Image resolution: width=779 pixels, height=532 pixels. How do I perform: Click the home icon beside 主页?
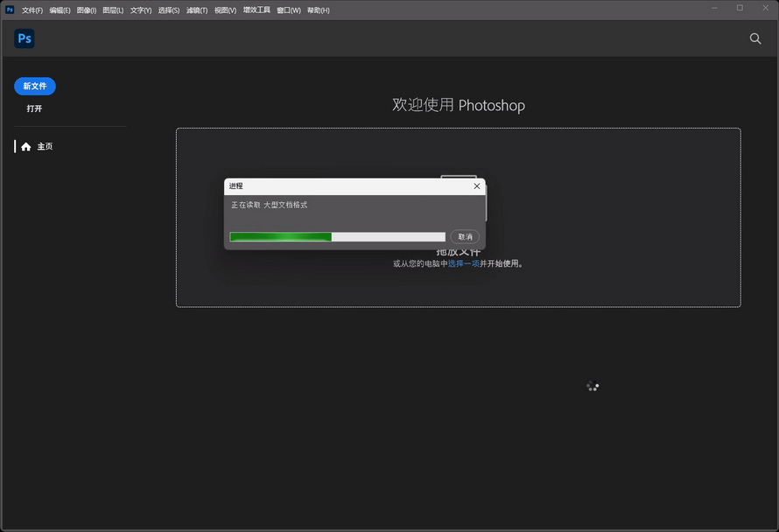[26, 146]
